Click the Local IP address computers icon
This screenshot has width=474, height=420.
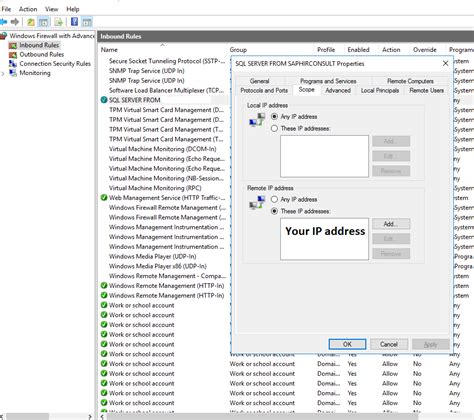[x=257, y=120]
